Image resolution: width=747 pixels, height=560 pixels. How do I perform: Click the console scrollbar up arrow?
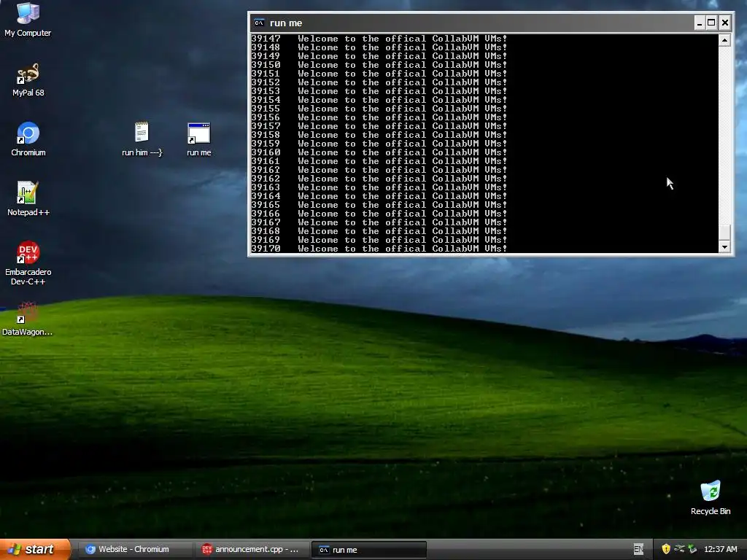click(x=724, y=40)
